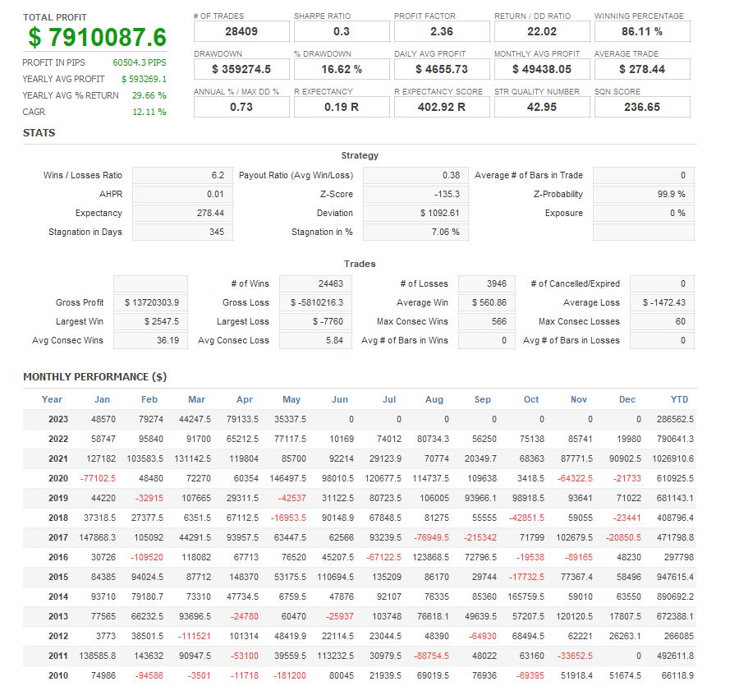Viewport: 739px width, 700px height.
Task: Click February 2019 loss -32915
Action: [149, 499]
